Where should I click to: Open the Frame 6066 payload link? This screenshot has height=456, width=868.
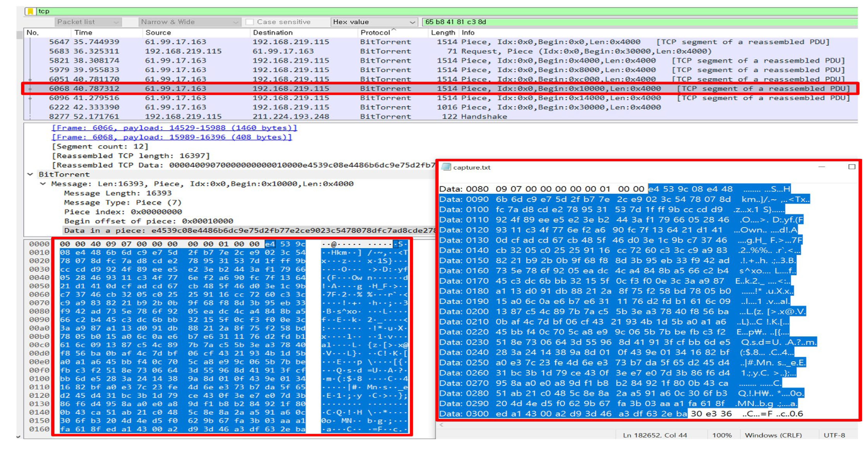pyautogui.click(x=174, y=128)
